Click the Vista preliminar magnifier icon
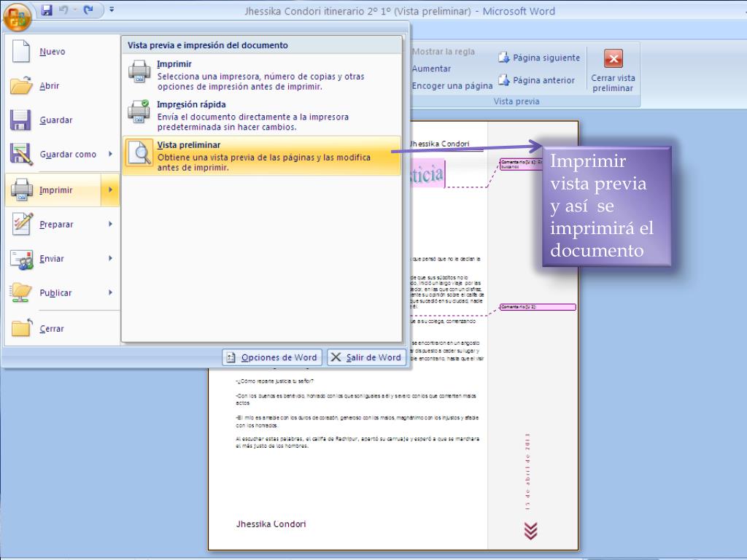Screen dimensions: 747x560 click(139, 153)
